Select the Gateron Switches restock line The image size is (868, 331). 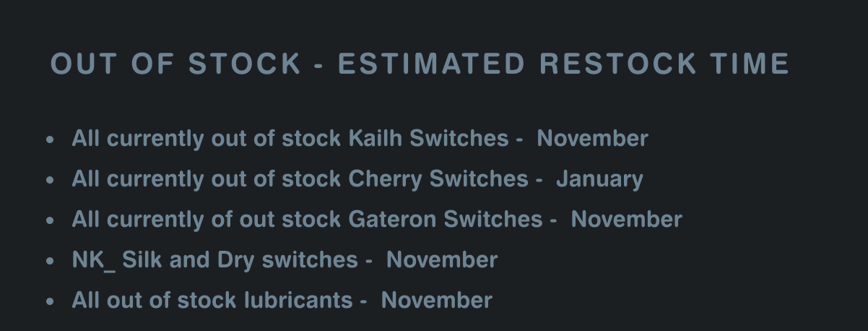[377, 219]
